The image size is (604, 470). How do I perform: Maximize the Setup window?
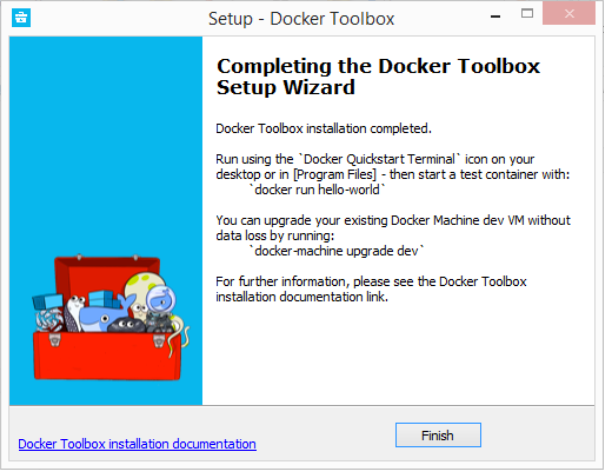[527, 14]
